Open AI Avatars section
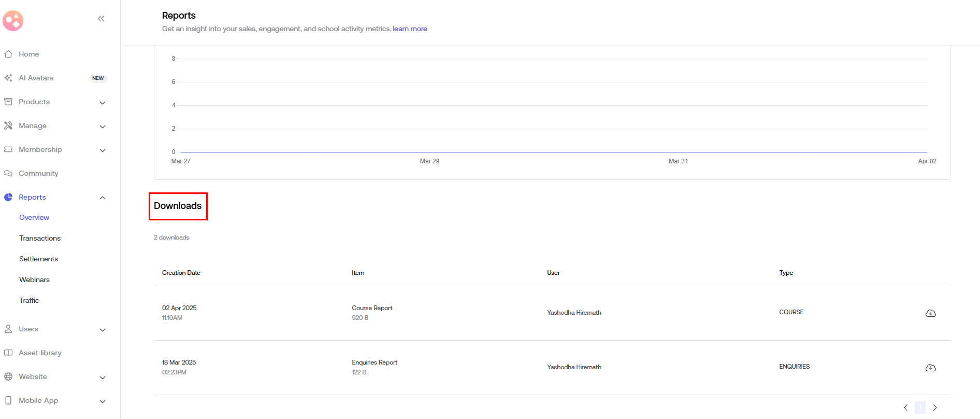This screenshot has height=419, width=980. click(36, 78)
